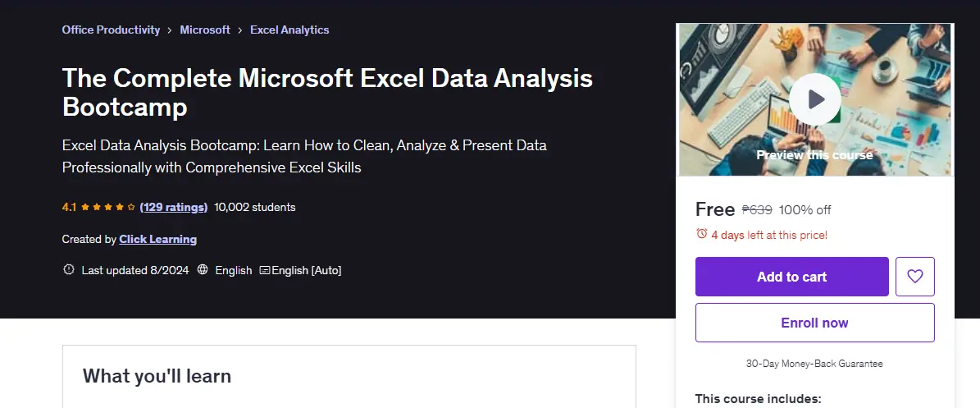
Task: Add course to wishlist with heart icon
Action: pyautogui.click(x=915, y=276)
